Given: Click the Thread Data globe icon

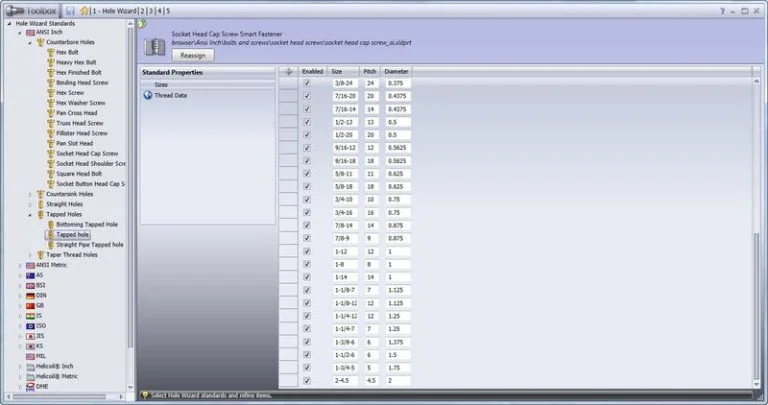Looking at the screenshot, I should [148, 95].
